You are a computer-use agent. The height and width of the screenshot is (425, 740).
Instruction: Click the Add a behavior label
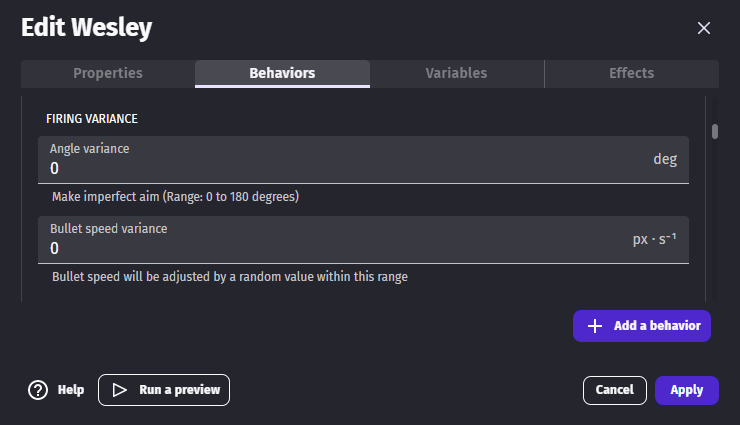(658, 326)
